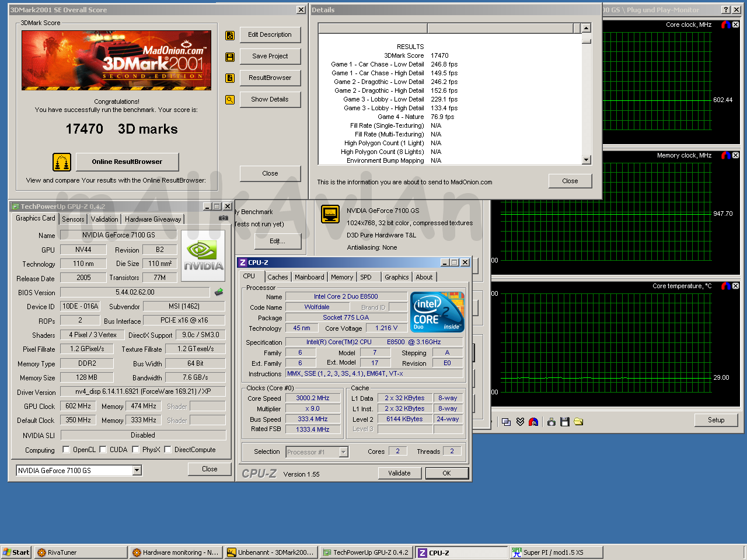Close the Core clock graph with its X icon
Viewport: 747px width, 560px height.
tap(735, 24)
